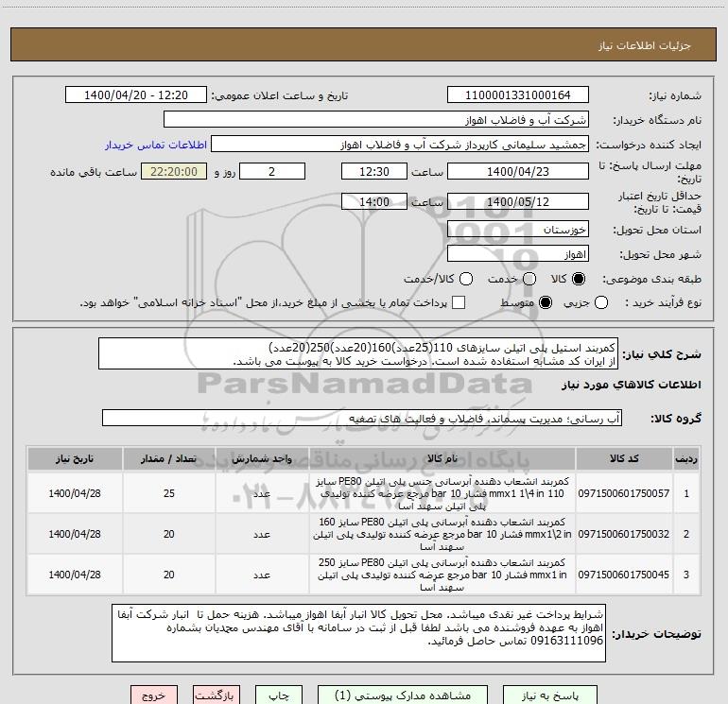Click the 12:30 time field

(x=374, y=172)
